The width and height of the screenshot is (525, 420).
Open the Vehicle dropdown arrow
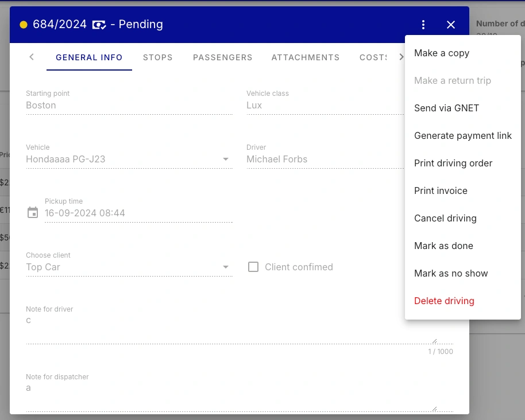[x=226, y=159]
